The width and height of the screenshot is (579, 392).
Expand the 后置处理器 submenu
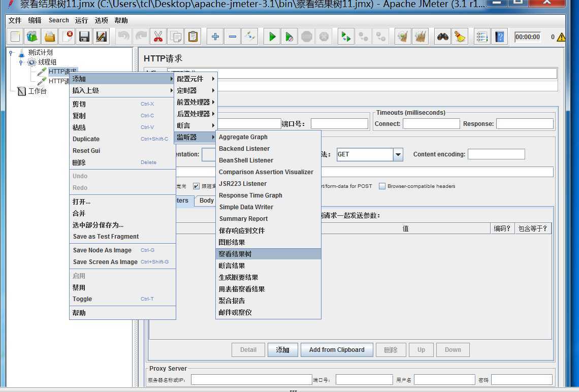(x=196, y=114)
